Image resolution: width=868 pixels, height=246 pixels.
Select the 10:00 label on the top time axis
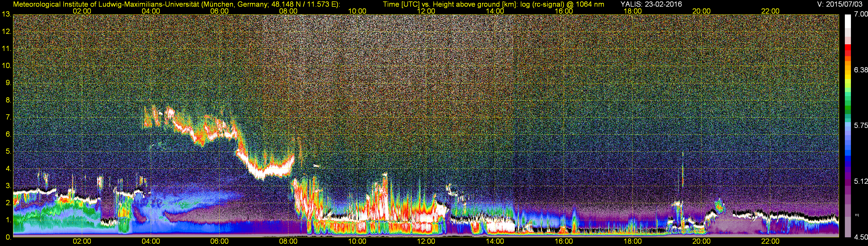[x=357, y=11]
